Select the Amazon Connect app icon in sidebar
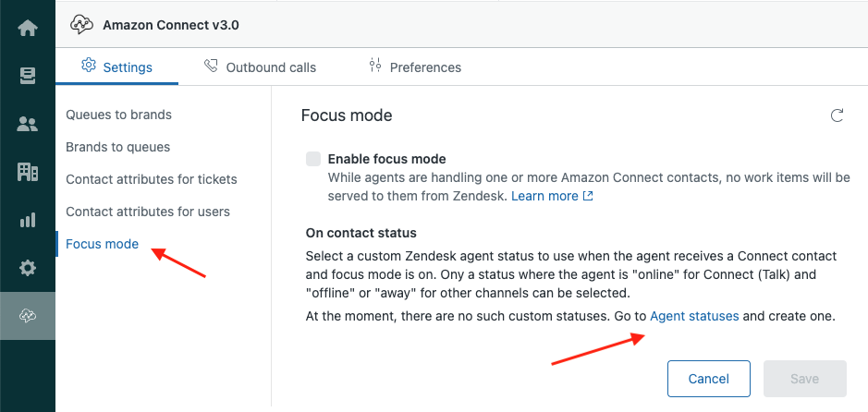Screen dimensions: 868x412 tap(28, 316)
